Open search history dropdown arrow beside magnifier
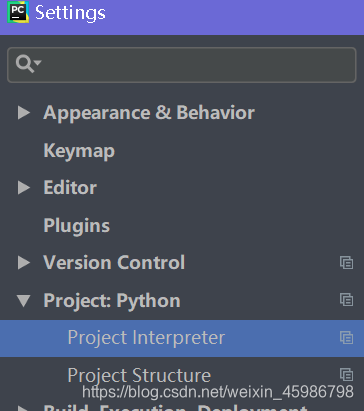364x411 pixels. [x=38, y=62]
